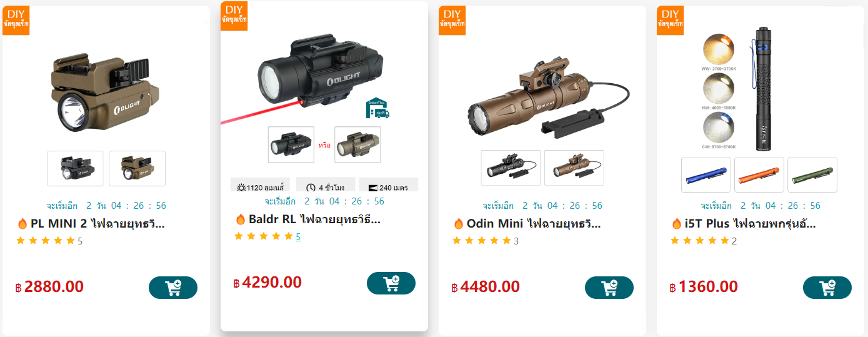Click DIY badge on Odin Mini card
Screen dimensions: 868x337
[452, 20]
